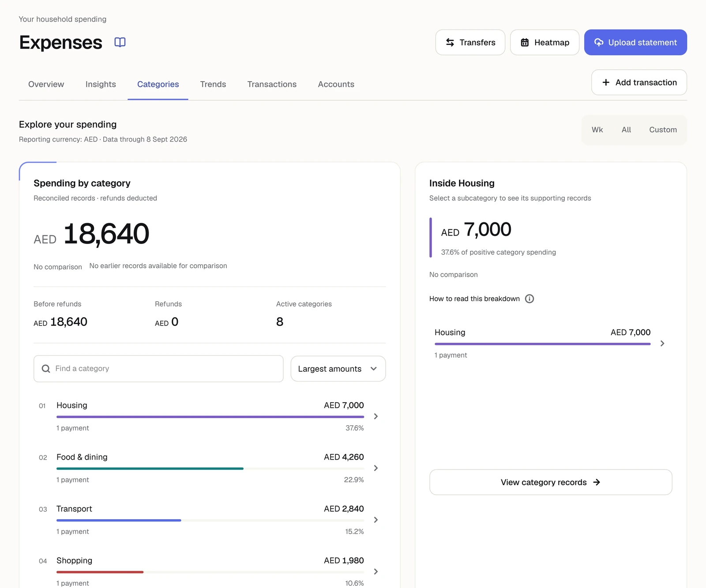Click the AED 4,260 amount
Screen dimensions: 706x588
[344, 457]
